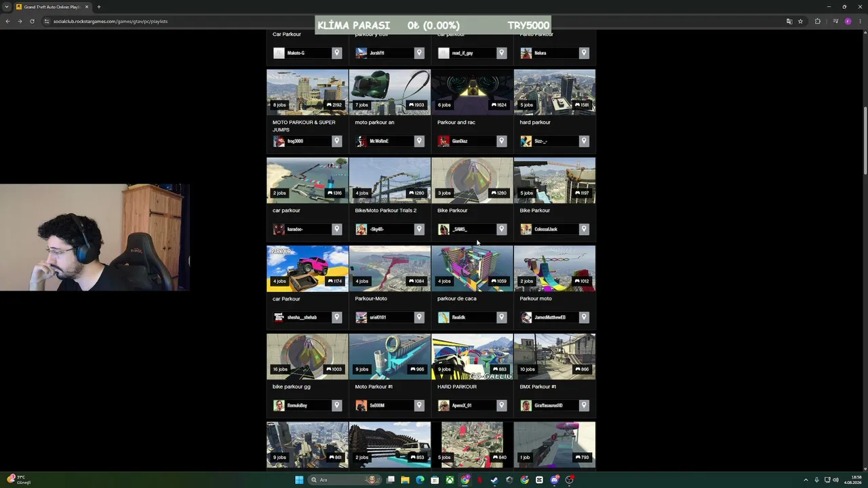The width and height of the screenshot is (868, 488).
Task: Click the pin icon beside JamesMatthewEB
Action: click(x=584, y=317)
